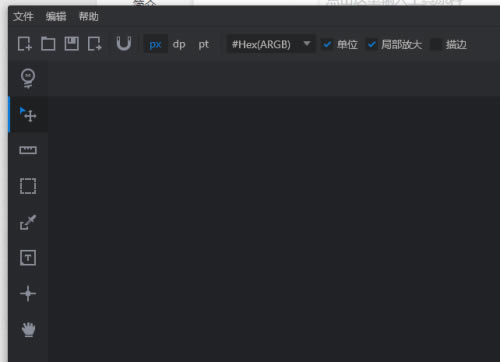
Task: Click the new file icon in toolbar
Action: pyautogui.click(x=25, y=44)
